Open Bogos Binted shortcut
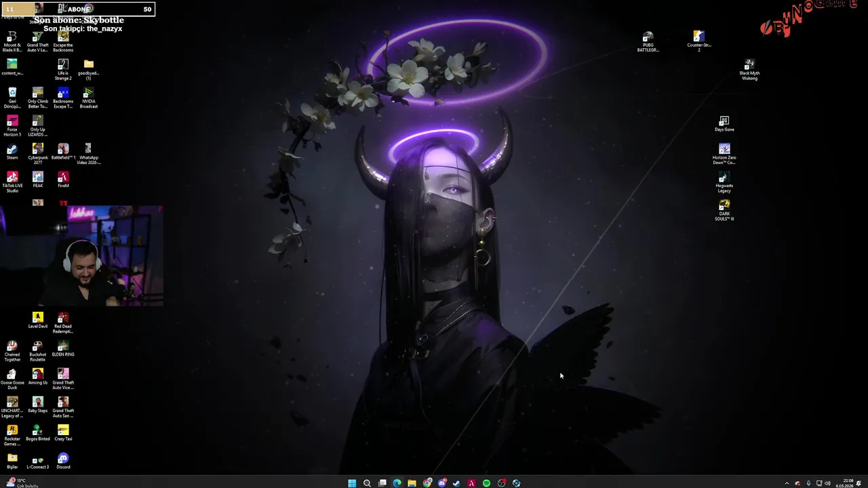 (x=38, y=433)
